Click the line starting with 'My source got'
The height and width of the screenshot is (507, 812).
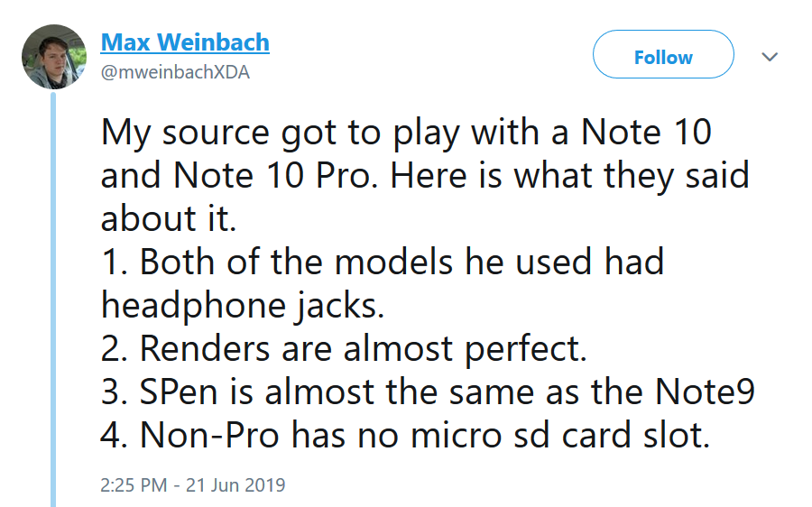406,133
